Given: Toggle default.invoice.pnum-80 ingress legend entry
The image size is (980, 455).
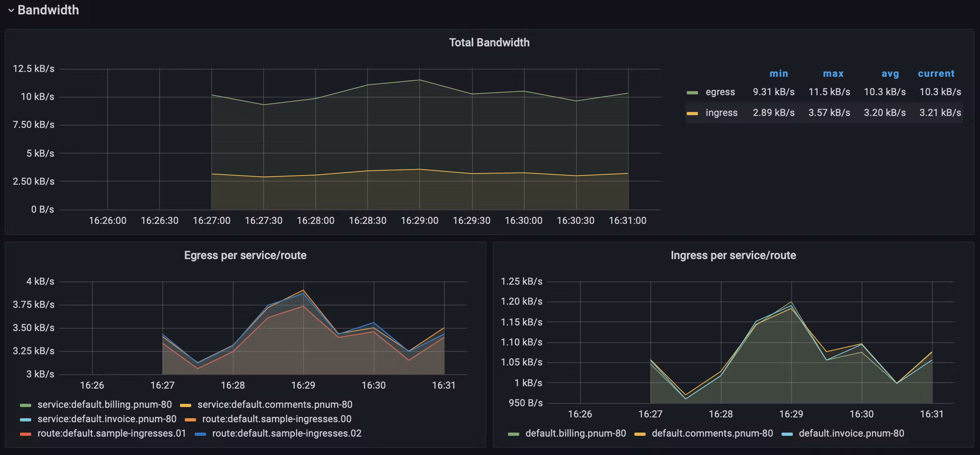Looking at the screenshot, I should (x=851, y=433).
